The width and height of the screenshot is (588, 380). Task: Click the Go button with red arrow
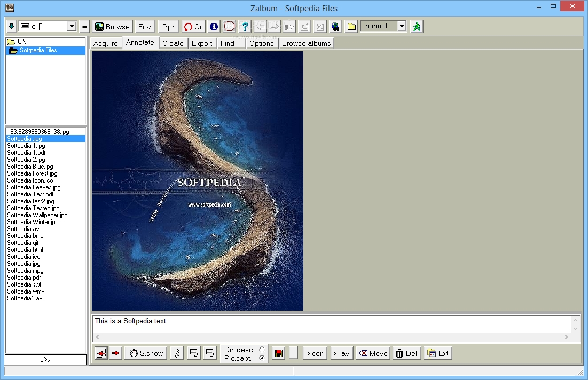[194, 27]
